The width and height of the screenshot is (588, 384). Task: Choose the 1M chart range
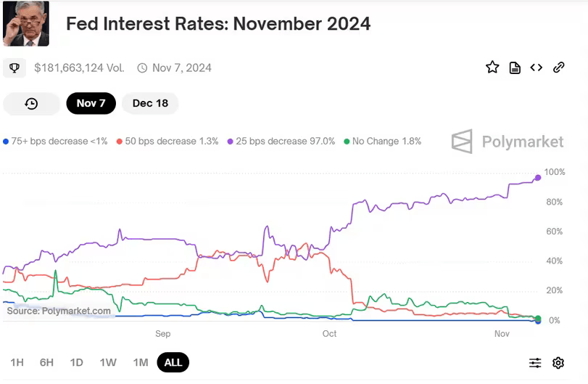click(x=141, y=362)
